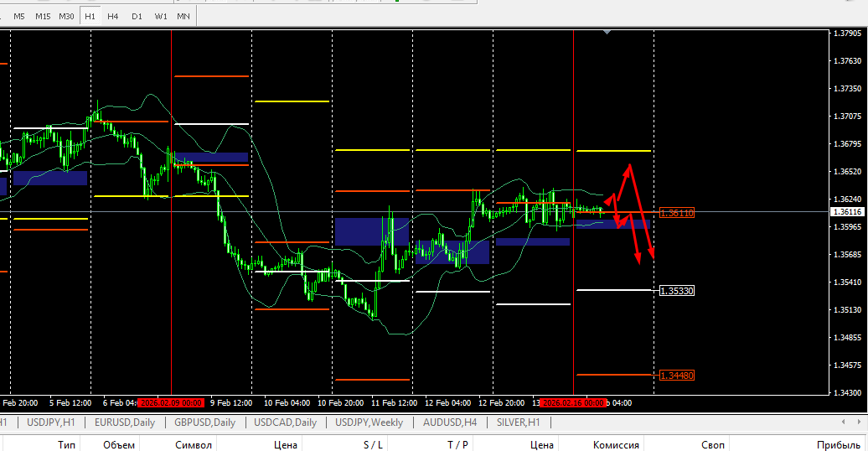Click the 1.35130 price scale value

(848, 309)
